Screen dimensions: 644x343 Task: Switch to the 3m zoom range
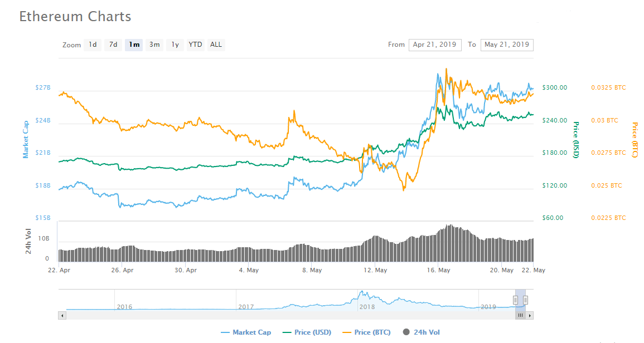(154, 45)
